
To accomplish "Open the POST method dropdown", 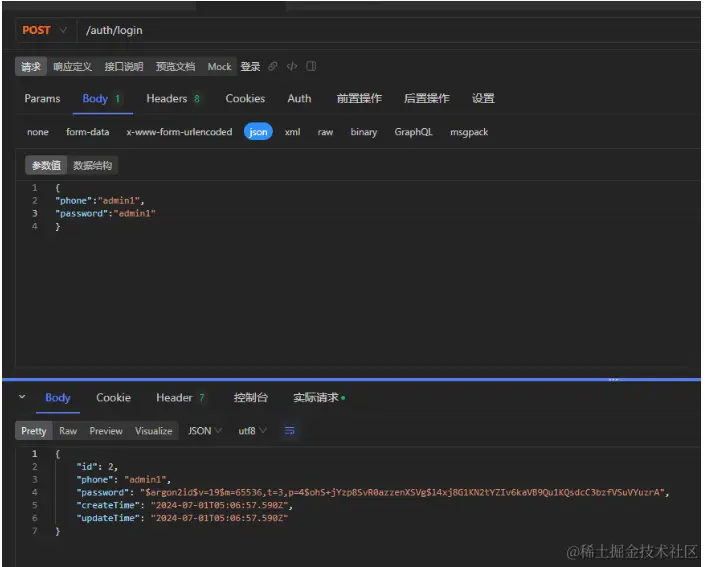I will point(45,30).
